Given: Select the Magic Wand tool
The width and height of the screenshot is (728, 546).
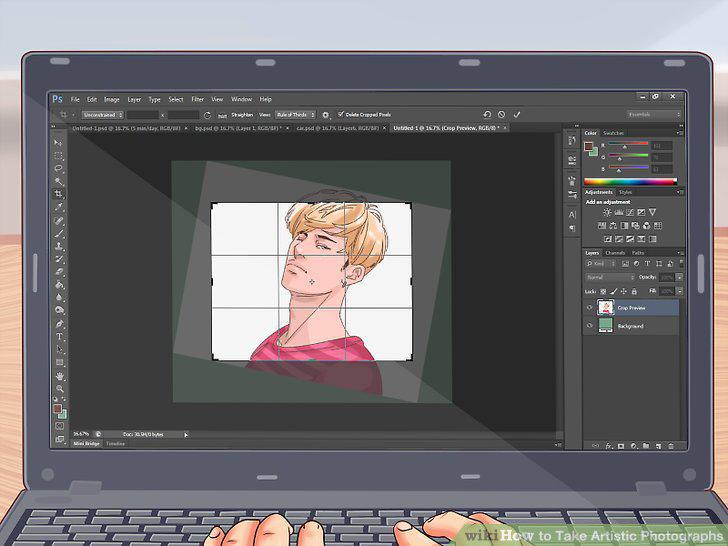Looking at the screenshot, I should click(x=58, y=181).
